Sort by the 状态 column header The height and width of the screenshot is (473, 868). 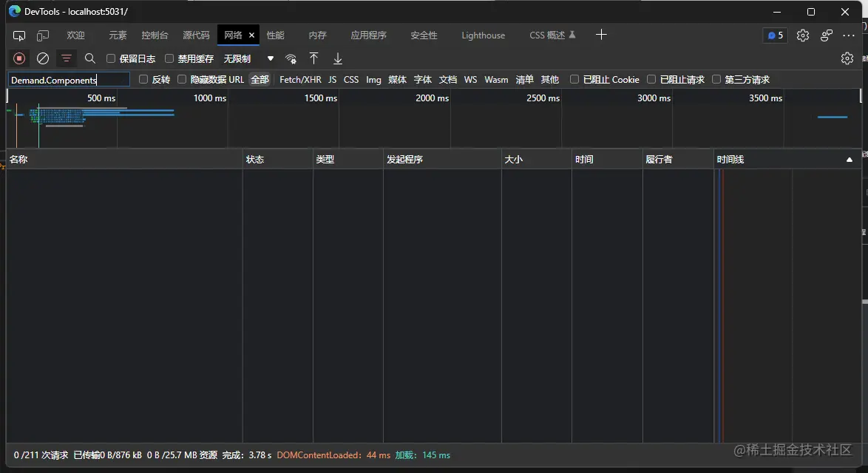[x=278, y=160]
